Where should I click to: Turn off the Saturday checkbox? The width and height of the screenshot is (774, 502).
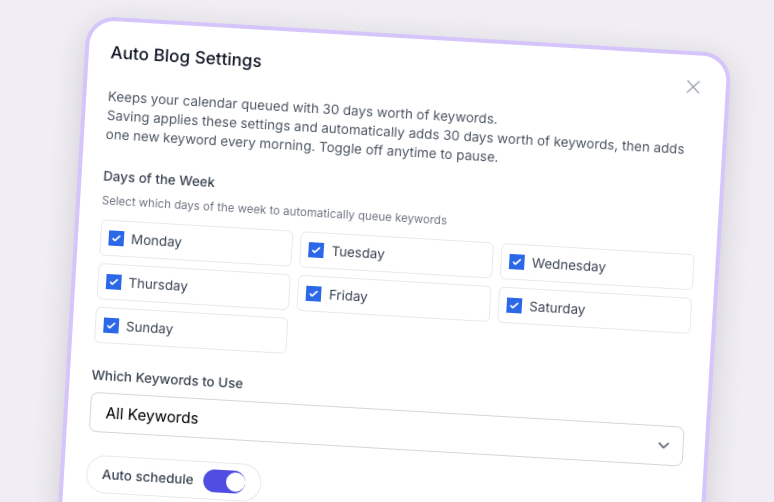pos(514,305)
